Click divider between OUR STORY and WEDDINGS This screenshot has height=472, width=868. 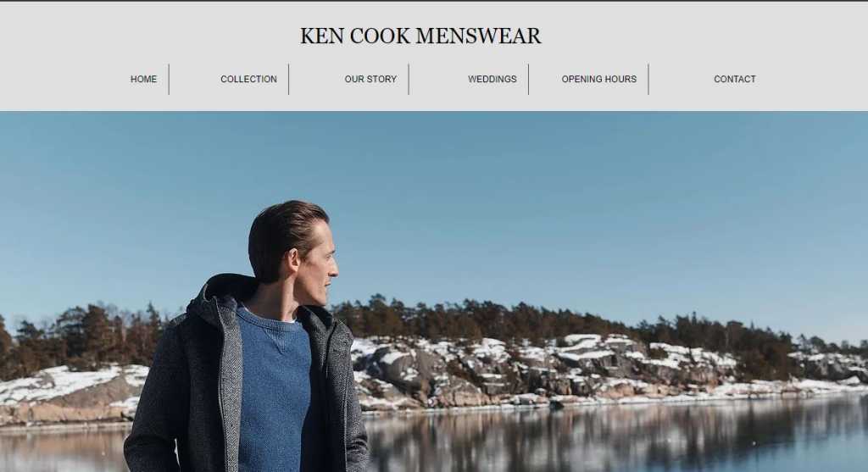409,79
